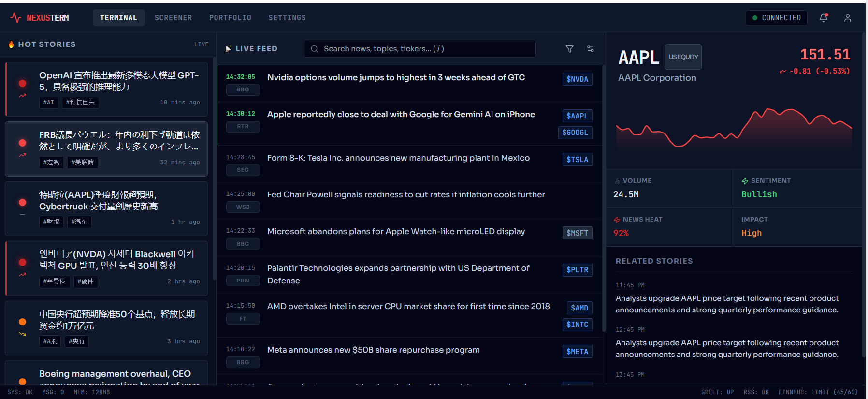Open the Screener tab
This screenshot has width=868, height=399.
tap(174, 18)
